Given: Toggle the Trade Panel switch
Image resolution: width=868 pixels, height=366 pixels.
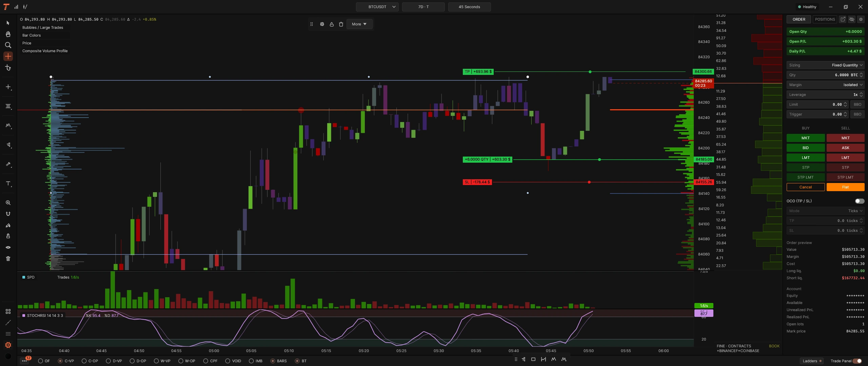Looking at the screenshot, I should 857,361.
